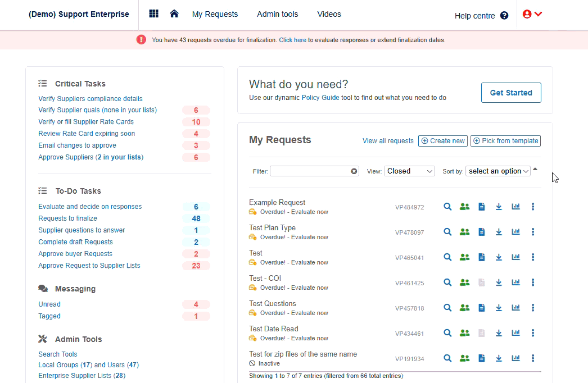Download icon for Test - COI request
This screenshot has height=383, width=588.
[x=499, y=282]
